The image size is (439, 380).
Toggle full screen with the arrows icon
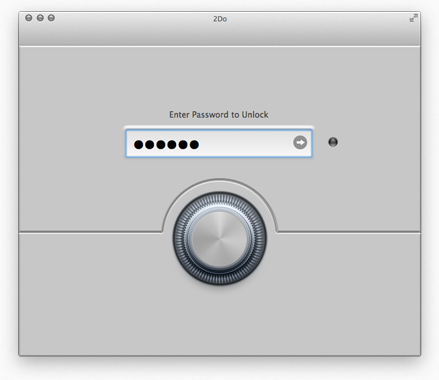pos(413,18)
